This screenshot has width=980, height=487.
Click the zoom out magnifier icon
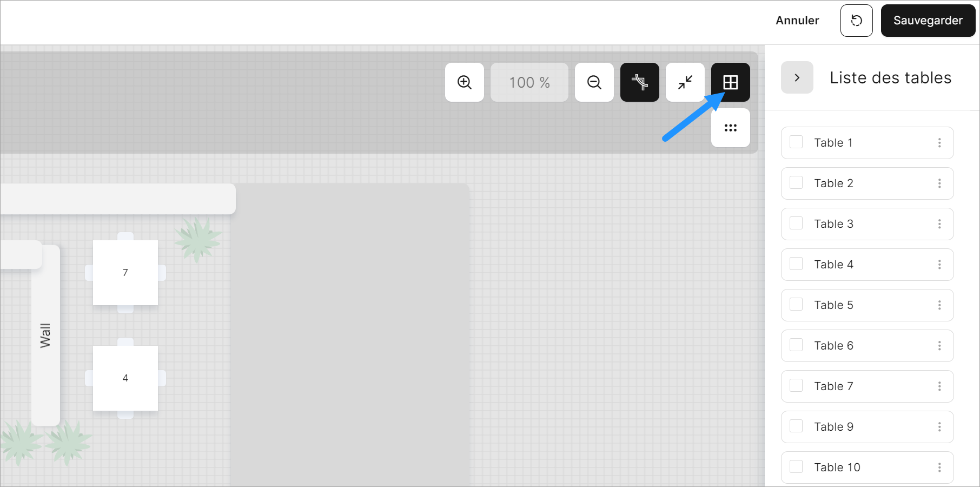tap(594, 82)
